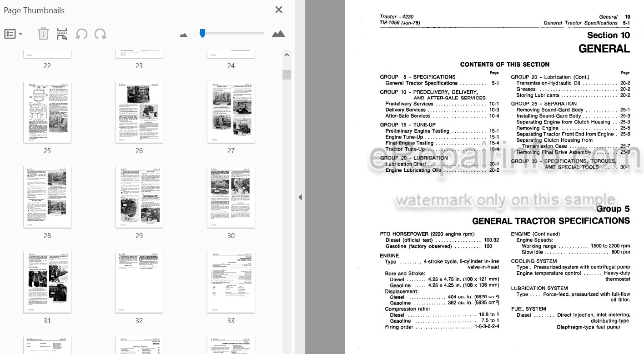Click page number label '23'
Viewport: 644px width, 354px height.
point(139,66)
